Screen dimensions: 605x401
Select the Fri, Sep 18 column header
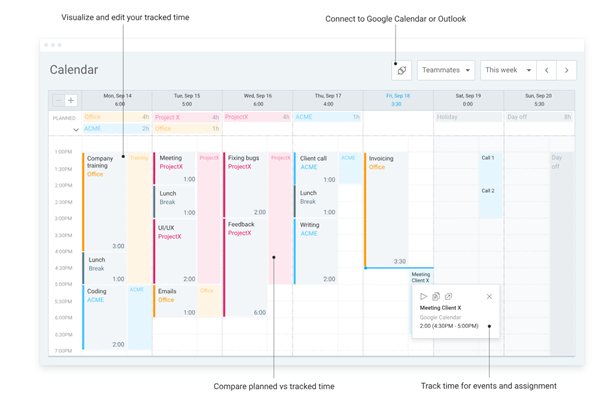coord(397,99)
